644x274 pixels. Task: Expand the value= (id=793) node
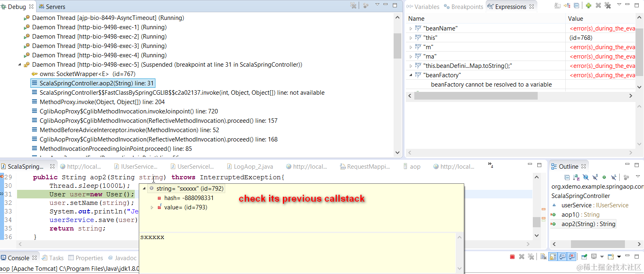pyautogui.click(x=152, y=207)
